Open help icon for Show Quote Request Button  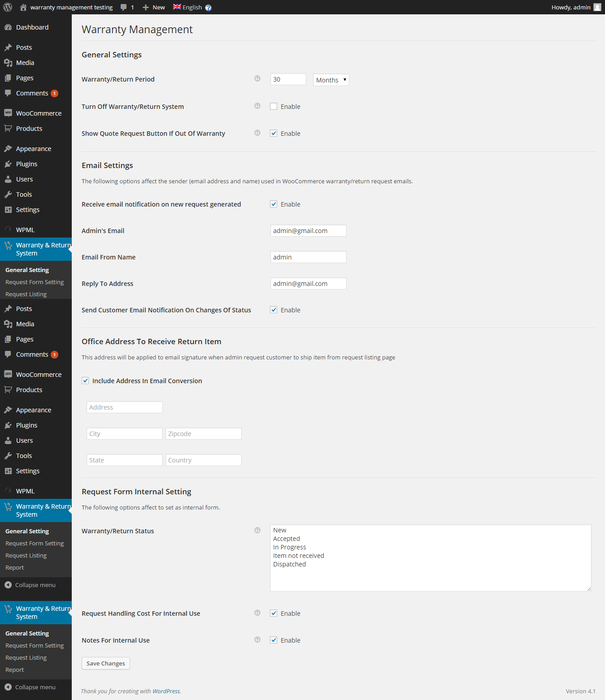point(257,133)
